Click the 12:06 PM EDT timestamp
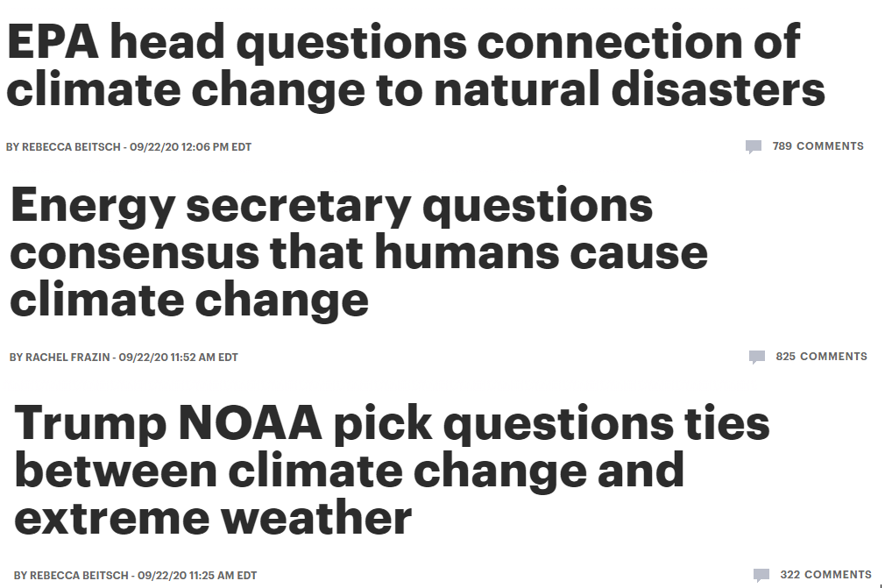The height and width of the screenshot is (588, 885). click(x=216, y=146)
